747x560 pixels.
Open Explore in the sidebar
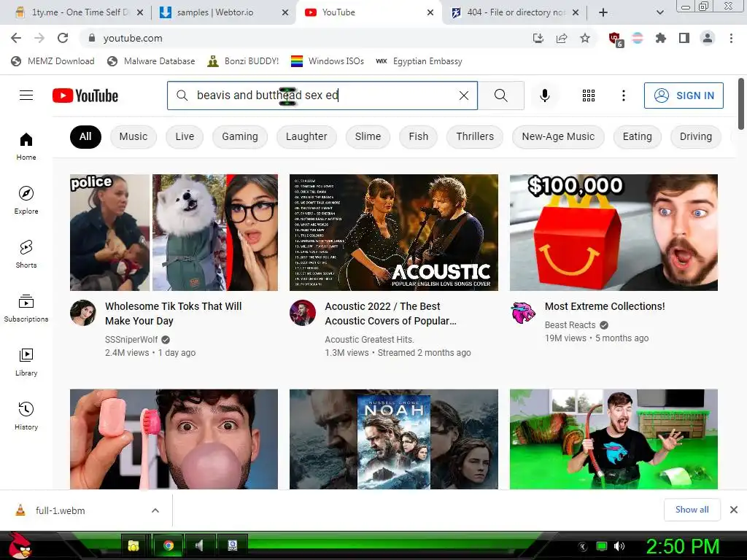[x=26, y=200]
